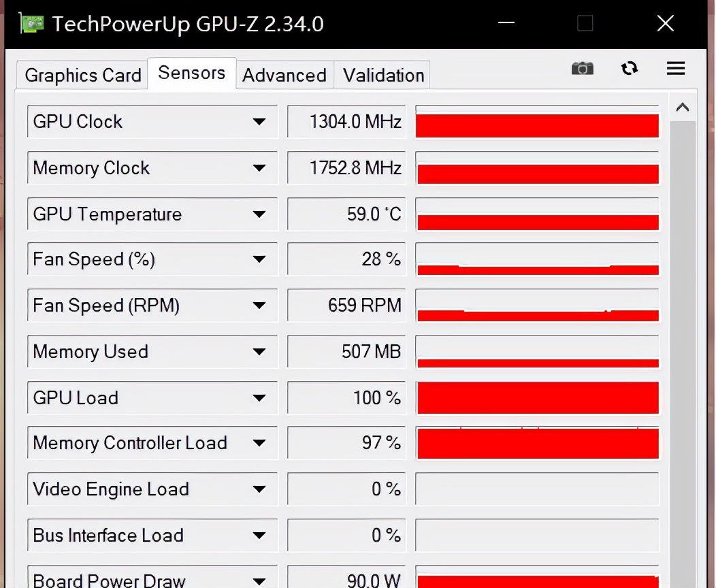This screenshot has height=588, width=716.
Task: Open the Memory Clock dropdown arrow
Action: (259, 168)
